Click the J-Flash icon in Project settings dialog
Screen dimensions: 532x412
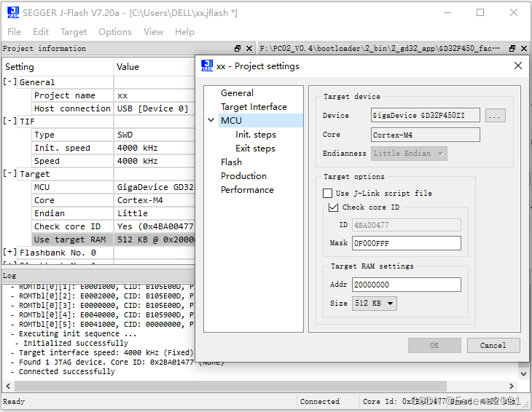pyautogui.click(x=207, y=66)
